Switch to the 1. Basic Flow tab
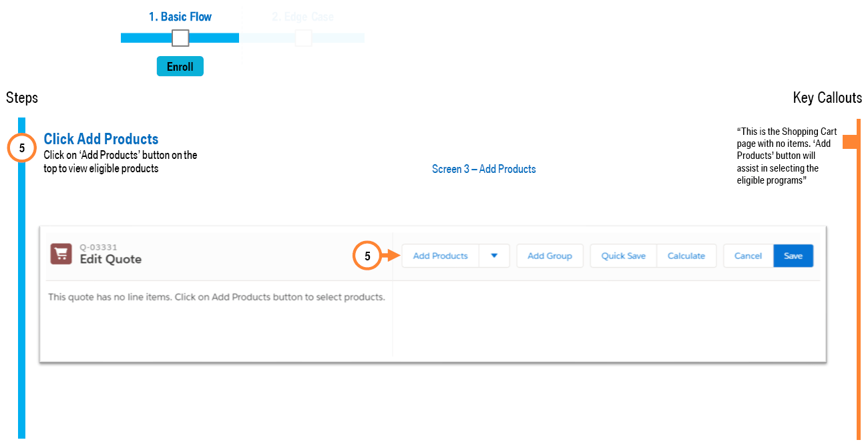The width and height of the screenshot is (868, 446). pos(180,17)
